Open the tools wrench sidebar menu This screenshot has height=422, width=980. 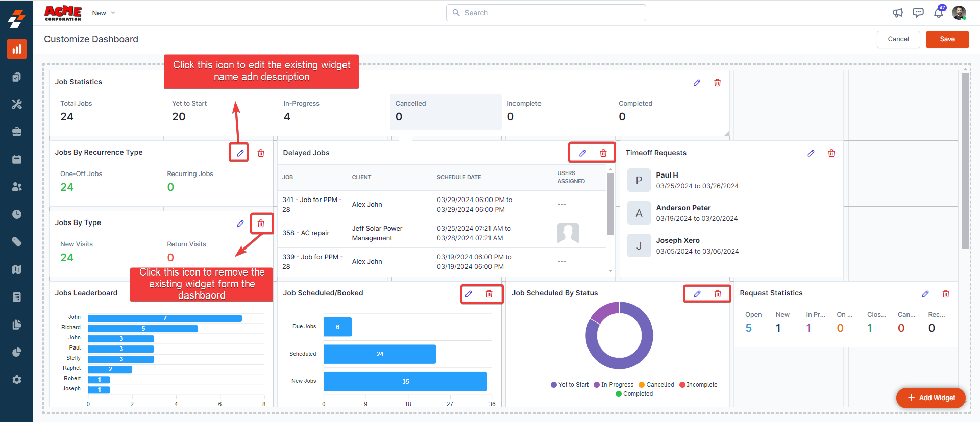17,104
